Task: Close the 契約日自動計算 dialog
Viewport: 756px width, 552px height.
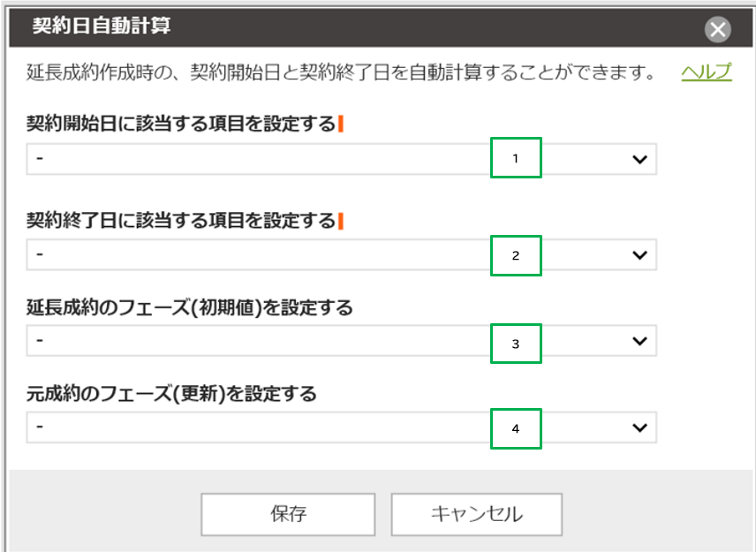Action: [717, 27]
